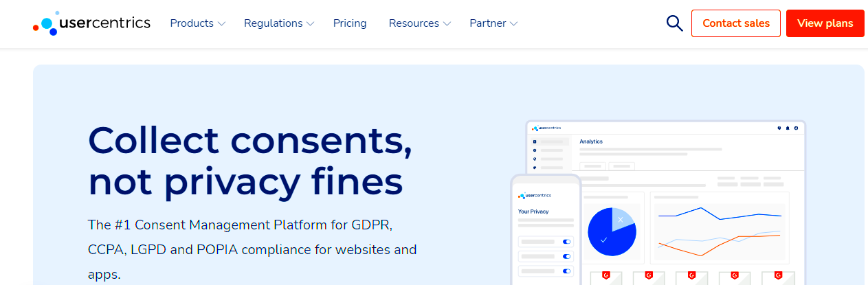Click the Regulations menu label
The width and height of the screenshot is (868, 285).
pyautogui.click(x=274, y=23)
